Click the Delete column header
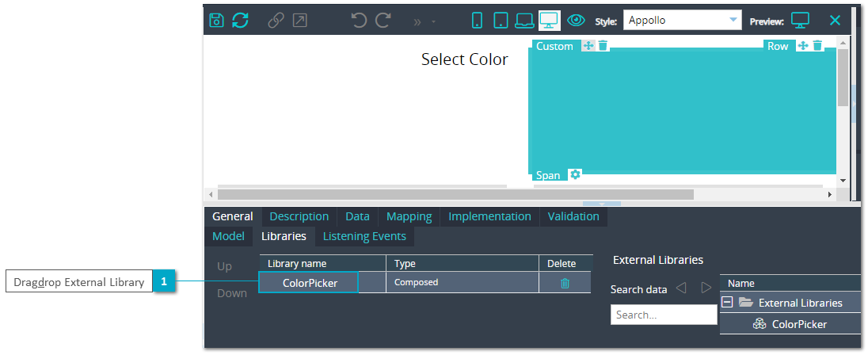This screenshot has height=355, width=868. 565,264
